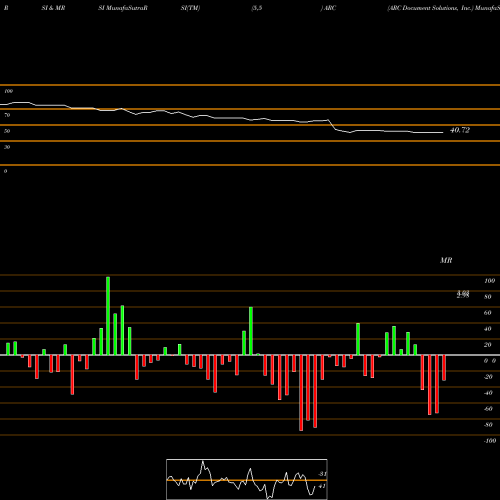Click the -40 label on MR axis

tap(488, 393)
